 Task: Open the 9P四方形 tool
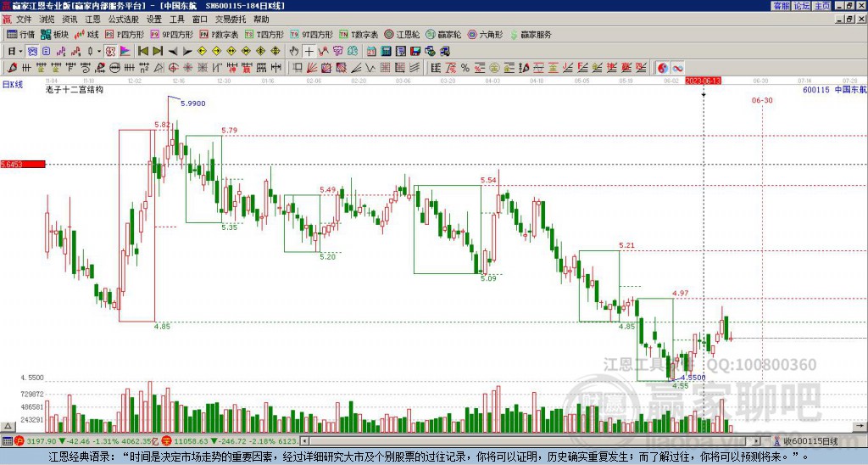point(171,34)
